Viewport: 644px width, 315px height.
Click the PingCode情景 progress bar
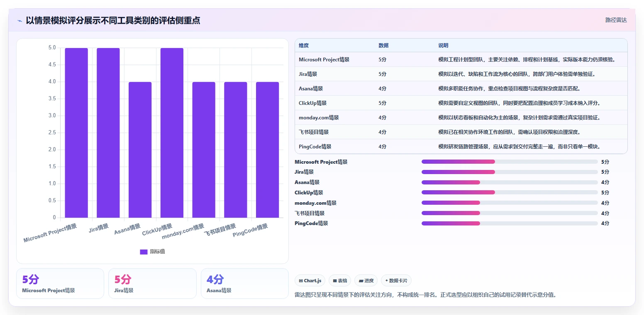pos(510,223)
